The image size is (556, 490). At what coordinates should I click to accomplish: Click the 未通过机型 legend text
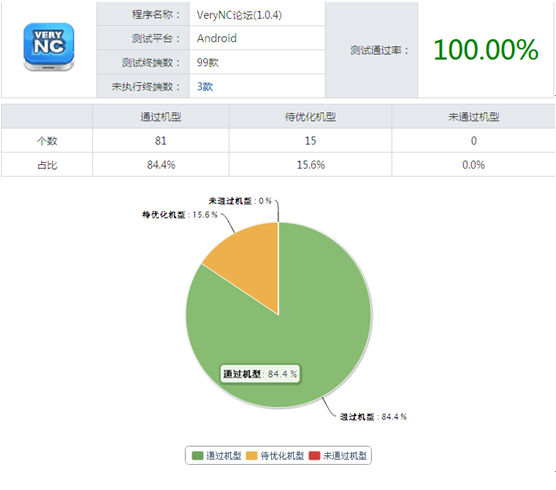pos(345,456)
